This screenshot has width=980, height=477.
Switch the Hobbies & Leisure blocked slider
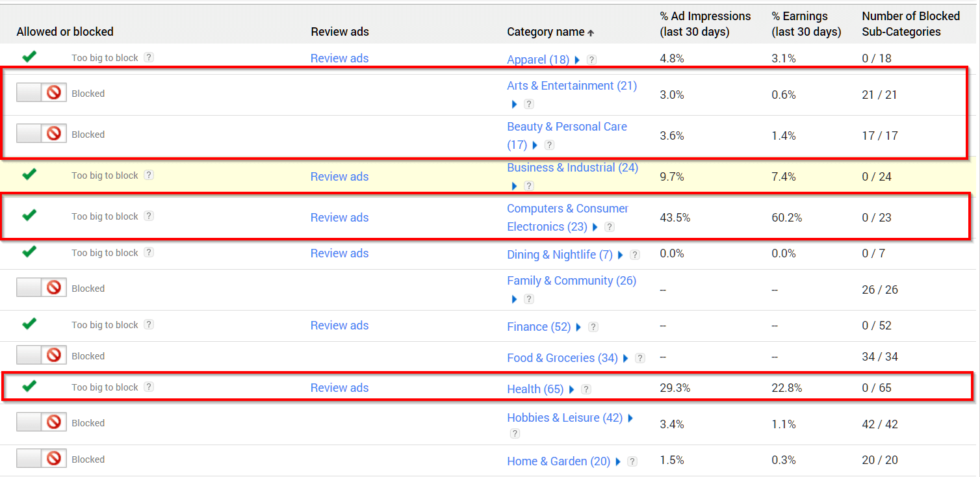(42, 422)
